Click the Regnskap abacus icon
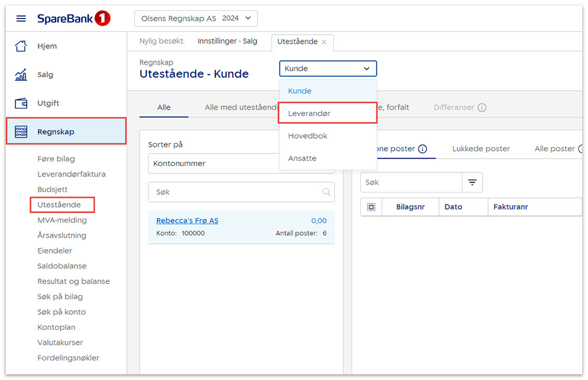588x380 pixels. point(21,131)
